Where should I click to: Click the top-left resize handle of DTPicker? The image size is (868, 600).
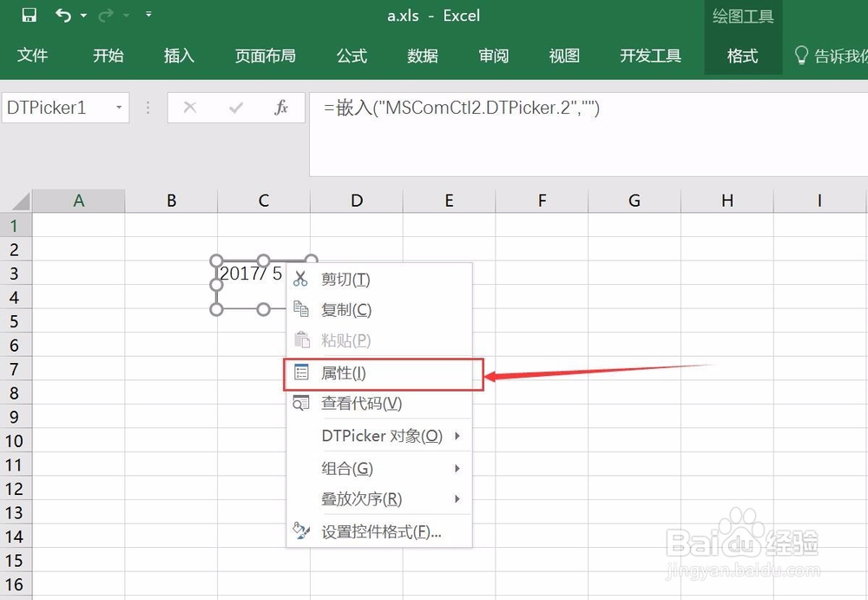(216, 260)
